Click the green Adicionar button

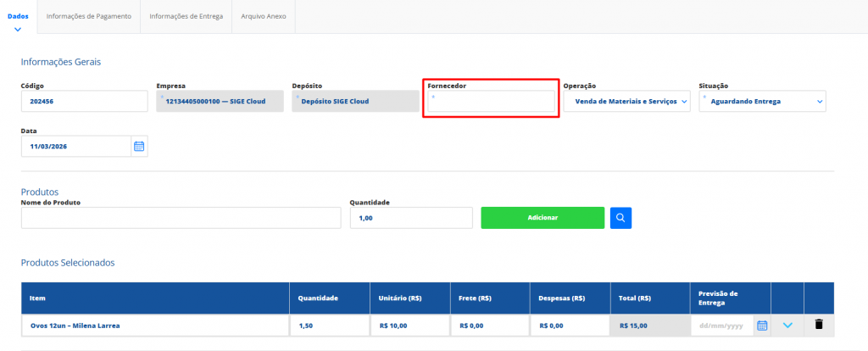click(542, 218)
